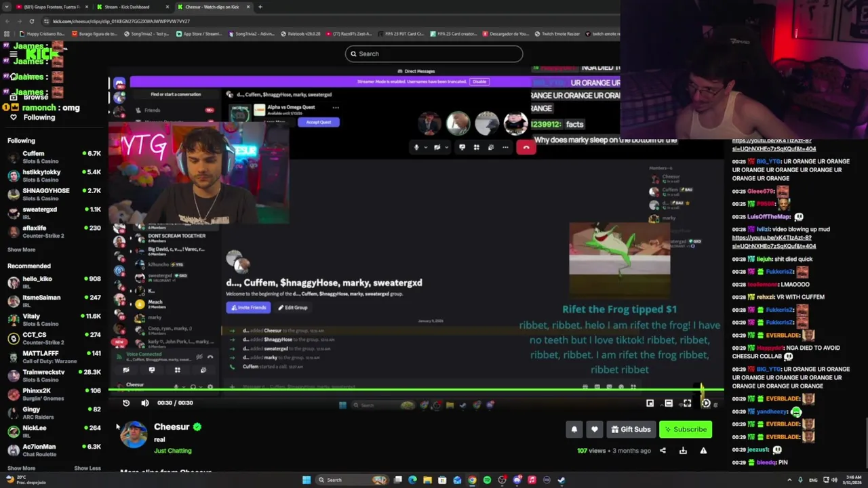Image resolution: width=868 pixels, height=488 pixels.
Task: Reload the current page
Action: tap(31, 21)
